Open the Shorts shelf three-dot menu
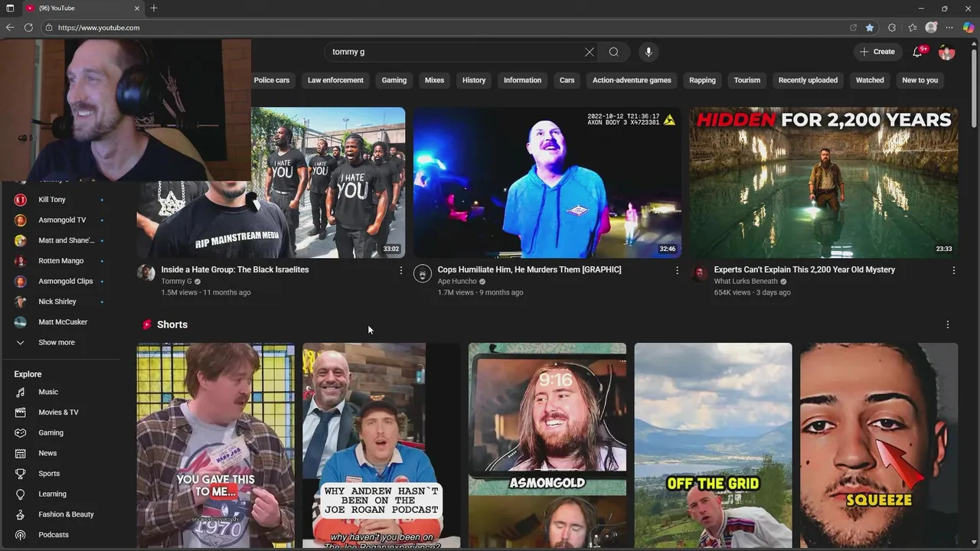980x551 pixels. [947, 324]
